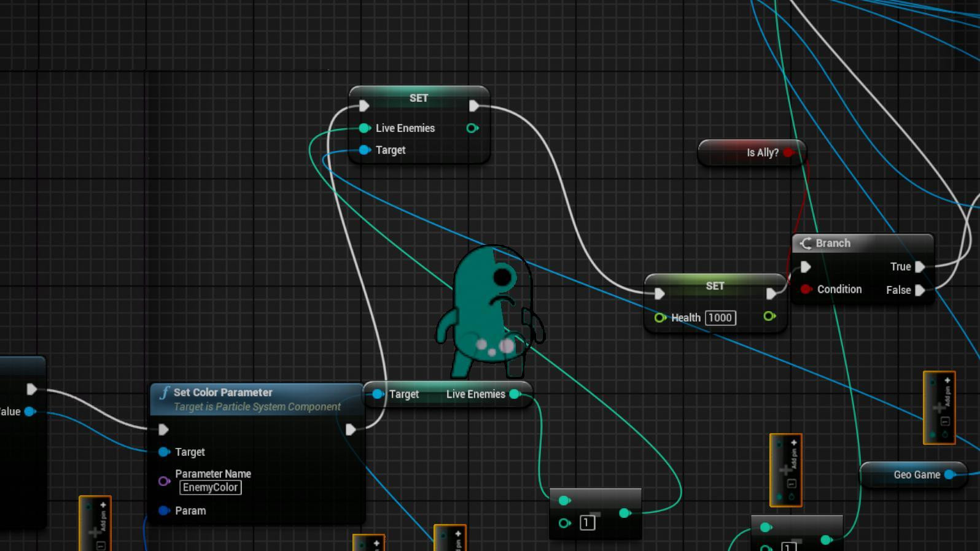Click the teal Live Enemies input pin on SET
Image resolution: width=980 pixels, height=551 pixels.
click(364, 128)
